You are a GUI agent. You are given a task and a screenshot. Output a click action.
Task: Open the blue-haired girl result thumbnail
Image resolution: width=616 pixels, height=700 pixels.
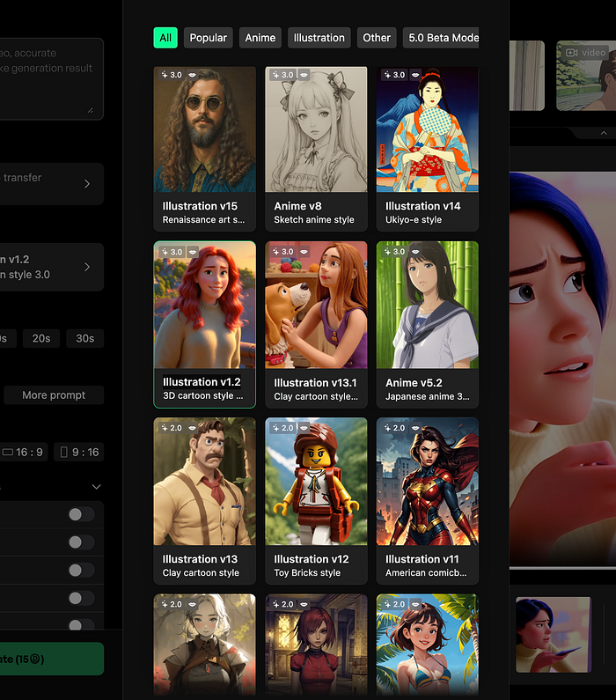click(x=554, y=634)
